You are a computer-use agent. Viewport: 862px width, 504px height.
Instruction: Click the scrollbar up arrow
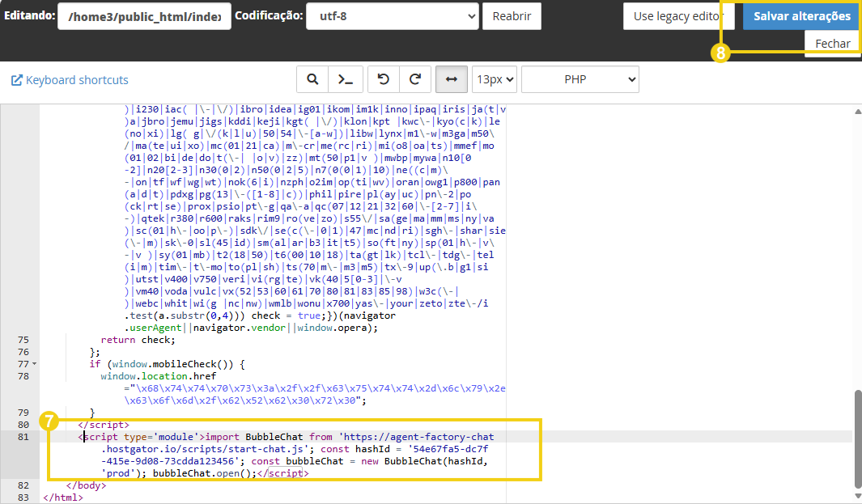(x=858, y=112)
